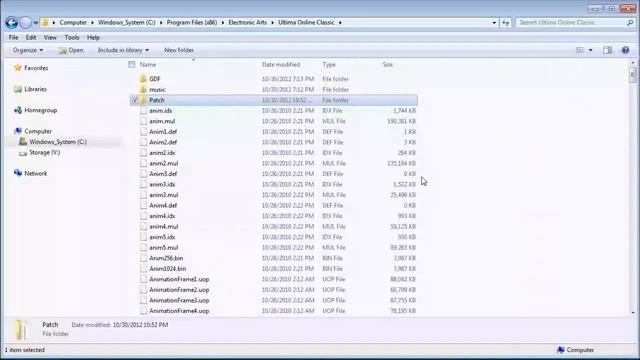The image size is (640, 360).
Task: Select Network in navigation pane
Action: point(36,173)
